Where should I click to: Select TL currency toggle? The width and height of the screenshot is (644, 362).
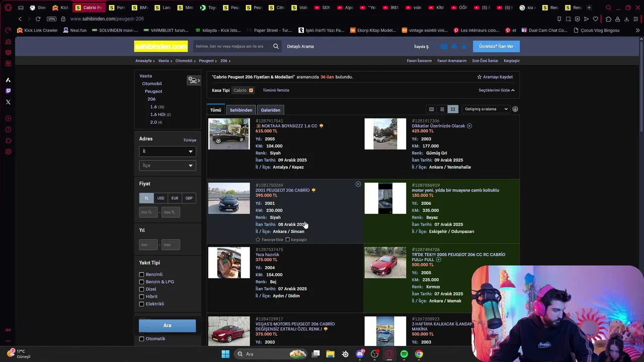pyautogui.click(x=146, y=198)
